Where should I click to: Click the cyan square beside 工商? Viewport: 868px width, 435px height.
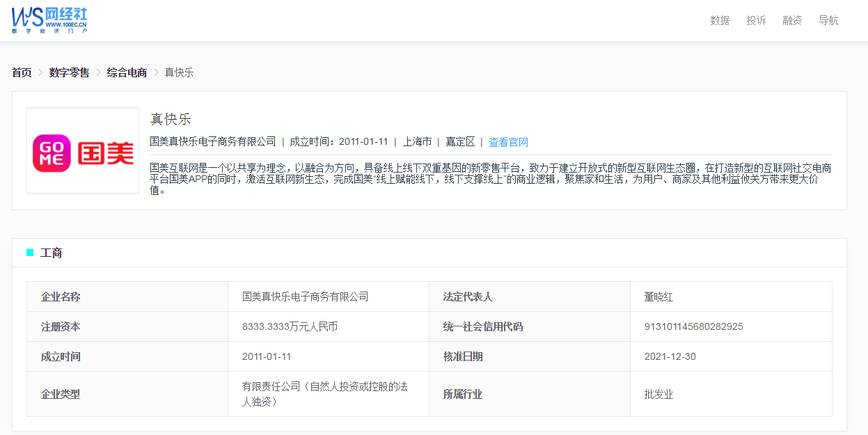(x=30, y=253)
